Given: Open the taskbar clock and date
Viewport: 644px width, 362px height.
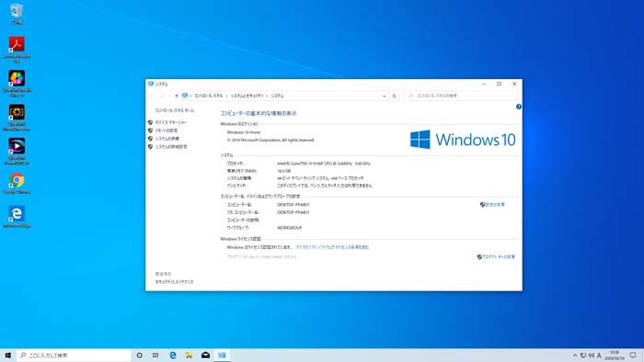Looking at the screenshot, I should tap(614, 355).
